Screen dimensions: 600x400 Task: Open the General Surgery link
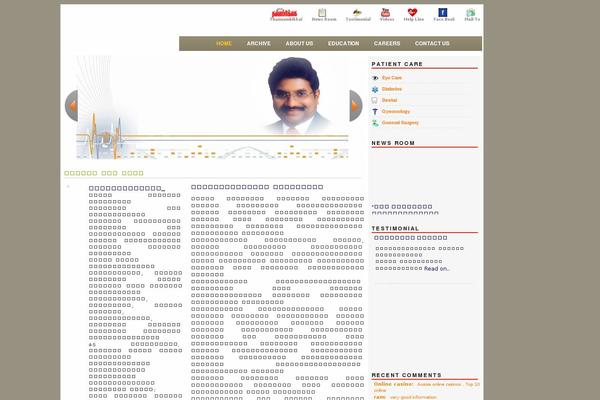point(400,122)
